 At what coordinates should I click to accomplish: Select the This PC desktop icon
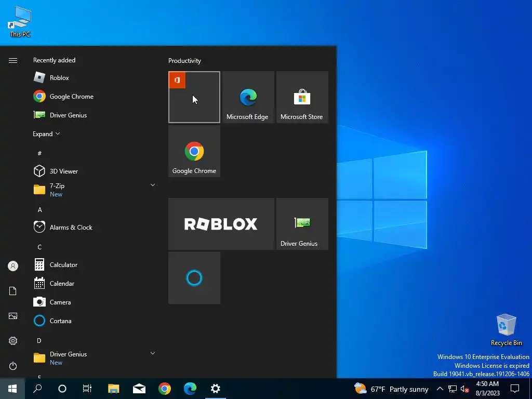coord(20,22)
